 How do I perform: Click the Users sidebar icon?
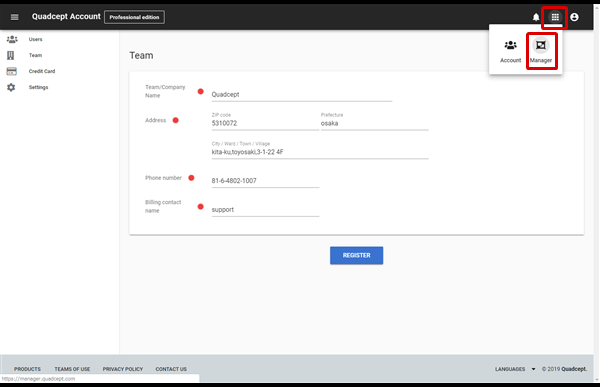click(x=12, y=39)
